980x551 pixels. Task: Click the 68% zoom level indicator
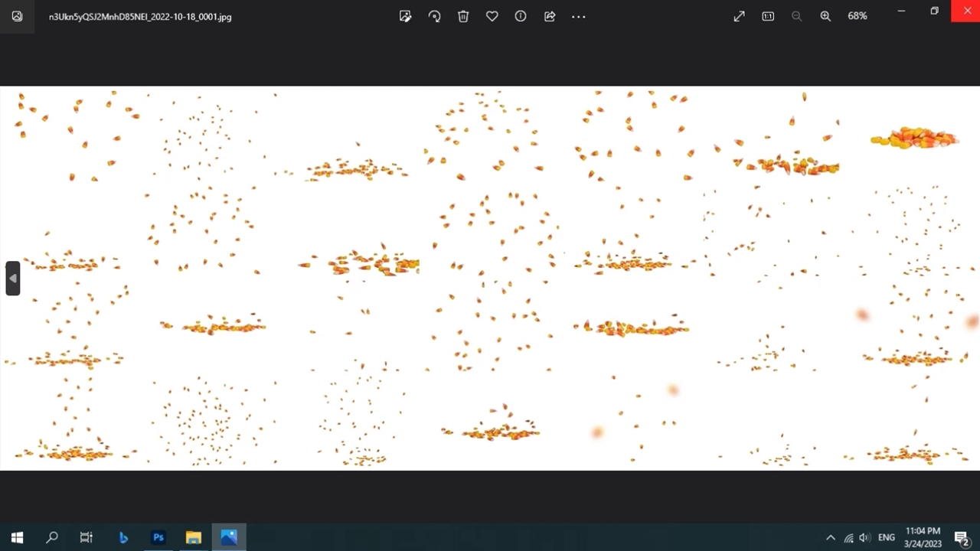pos(857,16)
